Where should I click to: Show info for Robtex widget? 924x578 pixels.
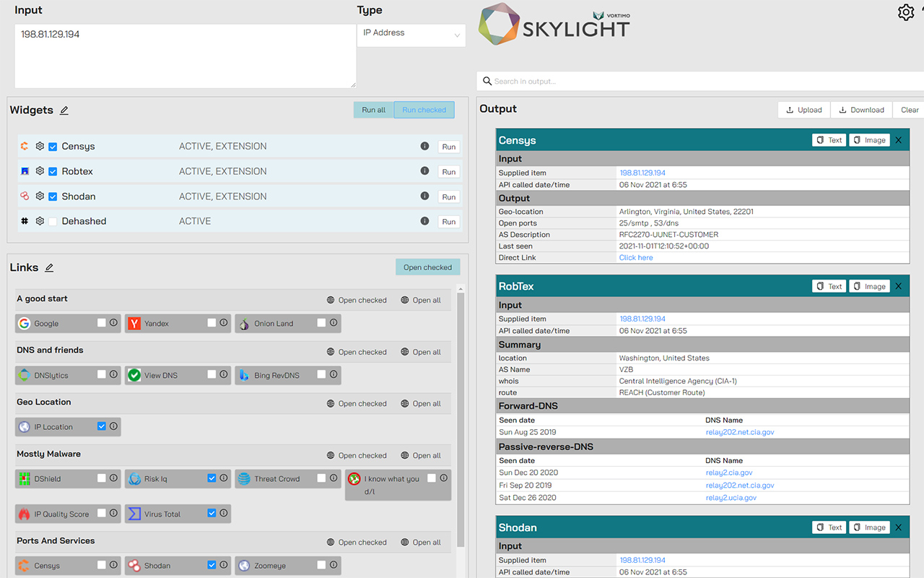click(424, 171)
